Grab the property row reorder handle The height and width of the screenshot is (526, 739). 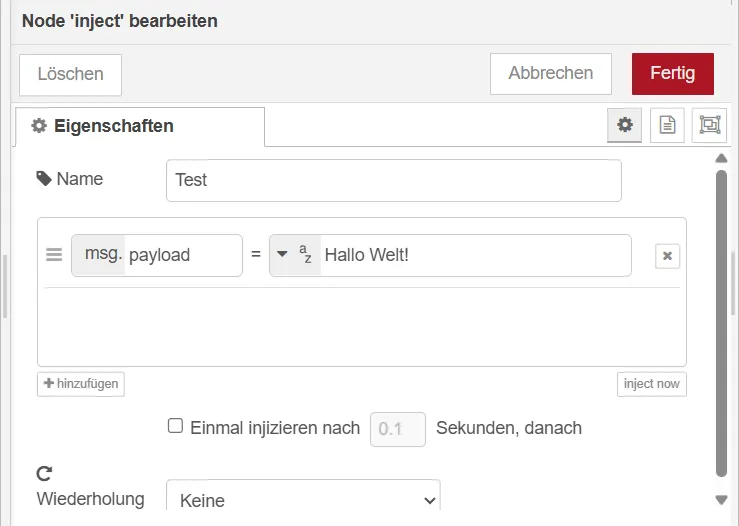54,255
